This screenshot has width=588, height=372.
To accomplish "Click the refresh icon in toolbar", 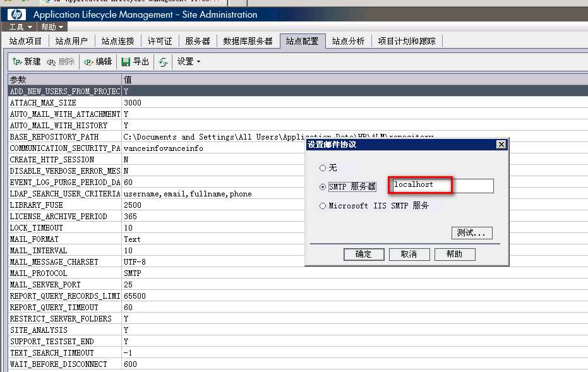I will pyautogui.click(x=163, y=62).
